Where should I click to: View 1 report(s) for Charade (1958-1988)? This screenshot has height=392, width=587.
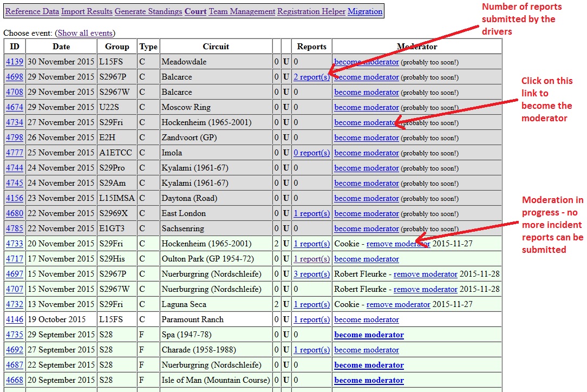pyautogui.click(x=311, y=350)
